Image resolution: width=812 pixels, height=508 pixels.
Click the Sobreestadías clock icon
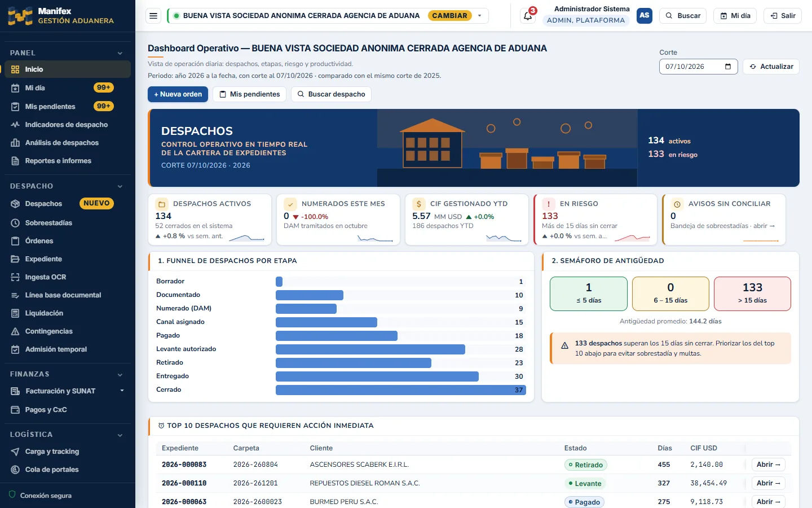(x=15, y=223)
